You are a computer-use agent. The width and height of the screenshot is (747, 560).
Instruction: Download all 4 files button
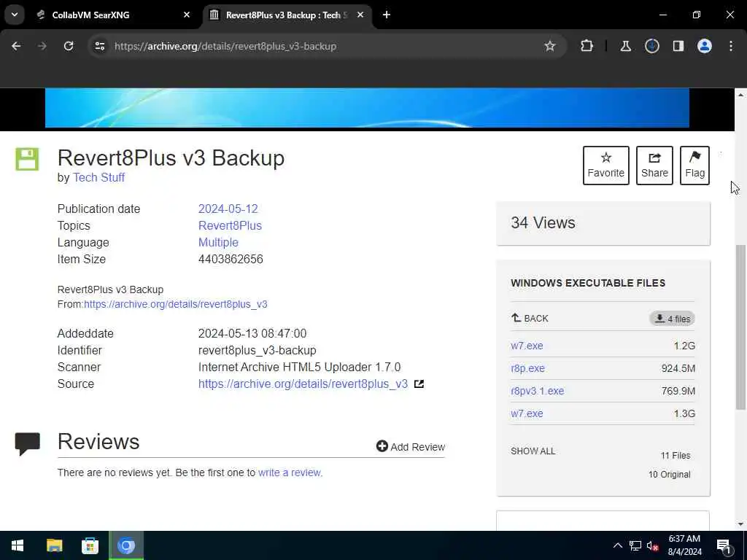click(672, 319)
